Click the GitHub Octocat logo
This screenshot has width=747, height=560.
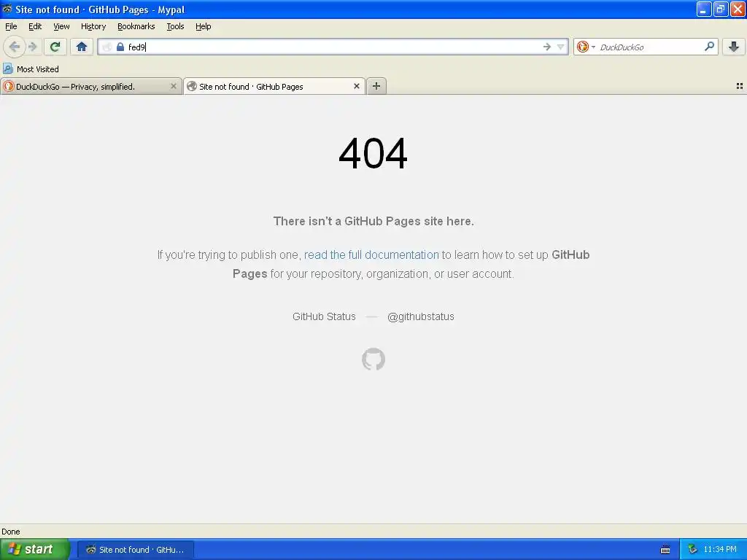[373, 359]
